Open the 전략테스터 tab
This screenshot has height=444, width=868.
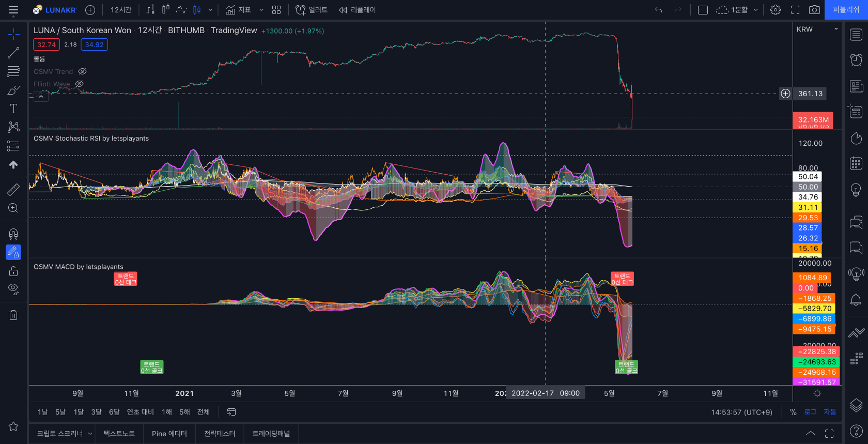220,434
